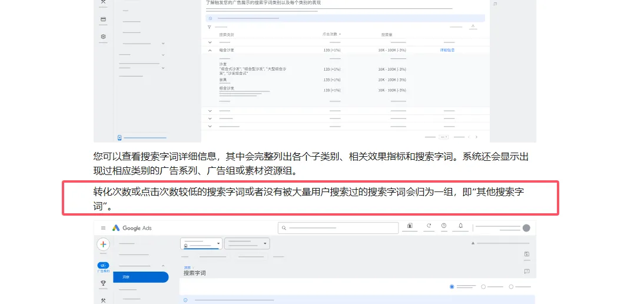Click into the Google Ads search field
This screenshot has width=644, height=304.
[x=338, y=227]
